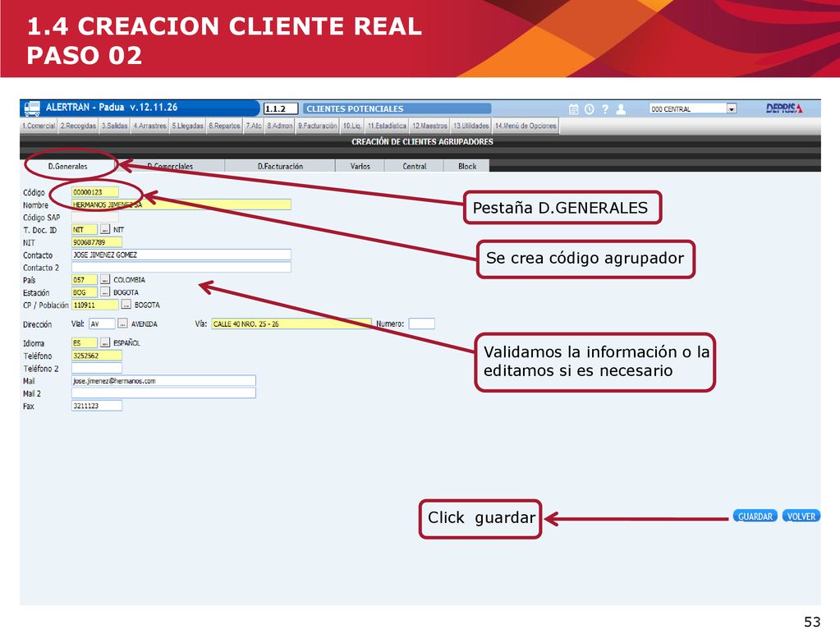Click the País code field 057

[85, 280]
